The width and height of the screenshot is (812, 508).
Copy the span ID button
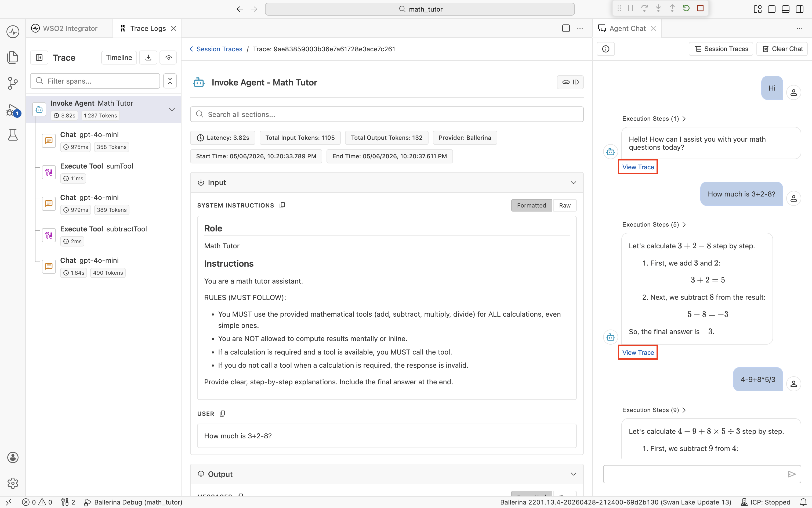pos(570,82)
